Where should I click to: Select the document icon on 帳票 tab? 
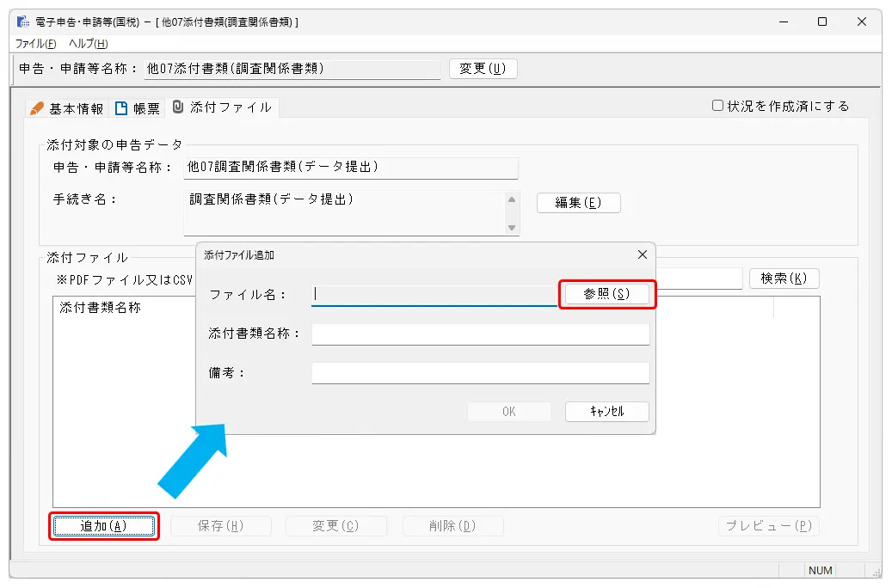pyautogui.click(x=121, y=108)
